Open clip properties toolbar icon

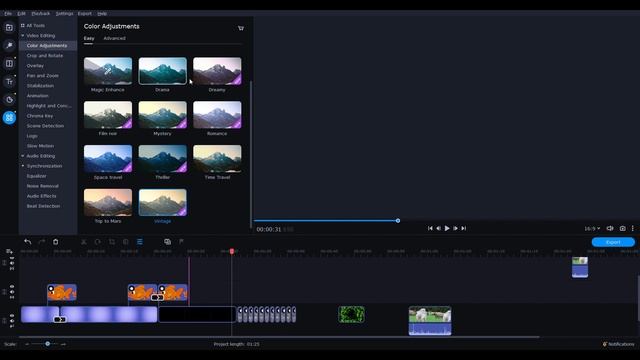point(140,242)
